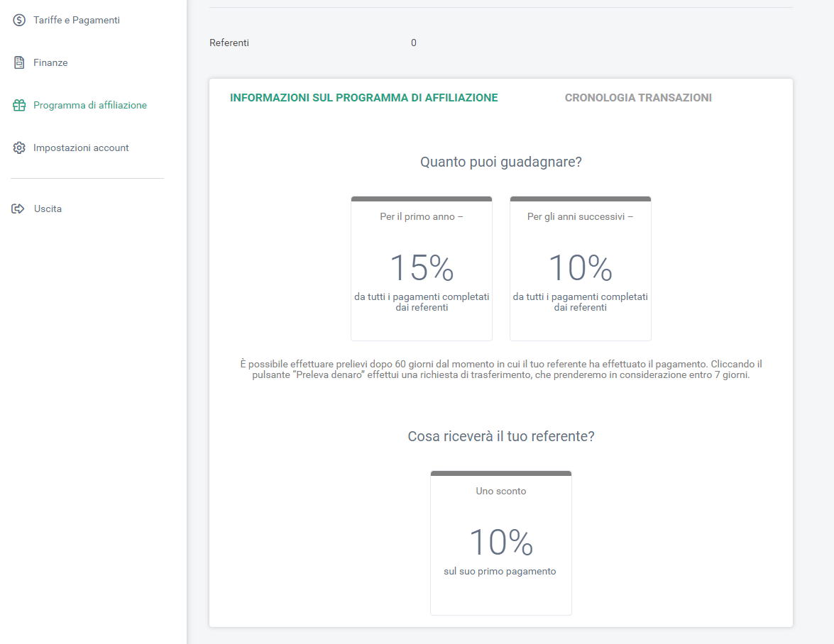Switch to Informazioni sul programma di affiliazione tab
The image size is (834, 644).
point(364,98)
